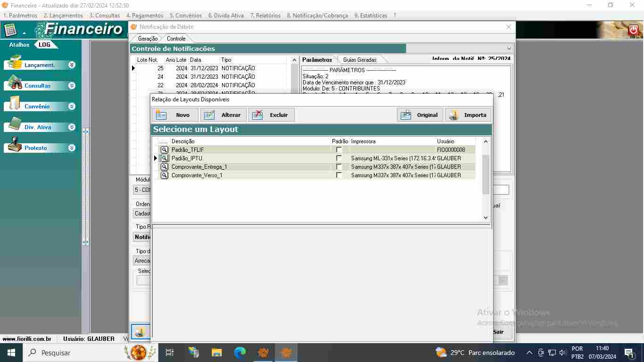This screenshot has height=362, width=644.
Task: Toggle the Padrão checkbox for Padrão_IPTU
Action: 339,158
